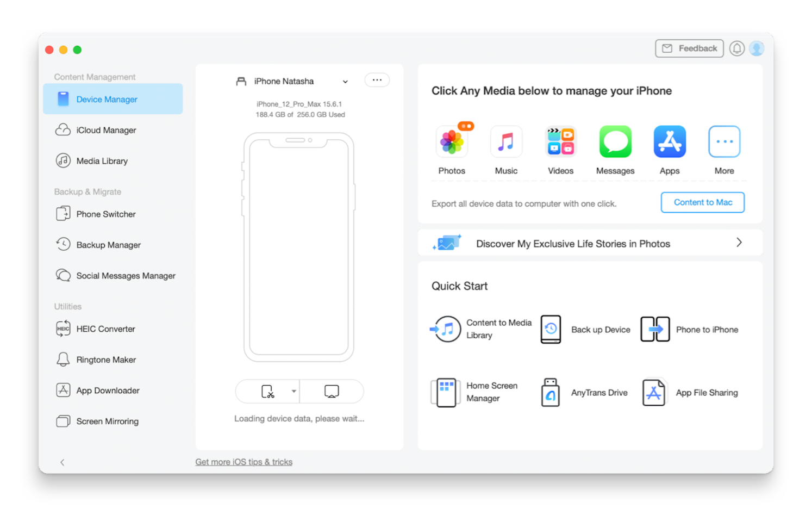Click the notification bell icon
This screenshot has width=812, height=520.
tap(736, 48)
